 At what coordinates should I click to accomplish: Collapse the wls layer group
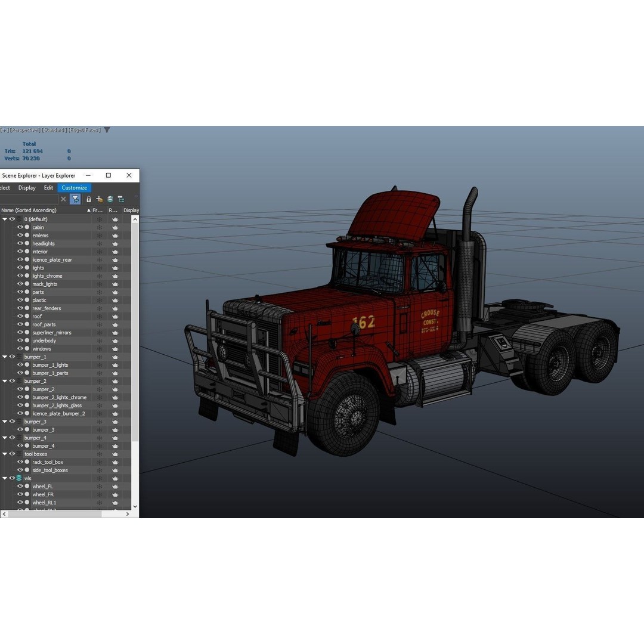[5, 478]
